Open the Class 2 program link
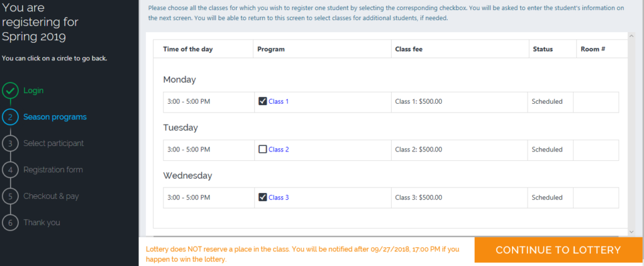Image resolution: width=644 pixels, height=266 pixels. tap(279, 150)
